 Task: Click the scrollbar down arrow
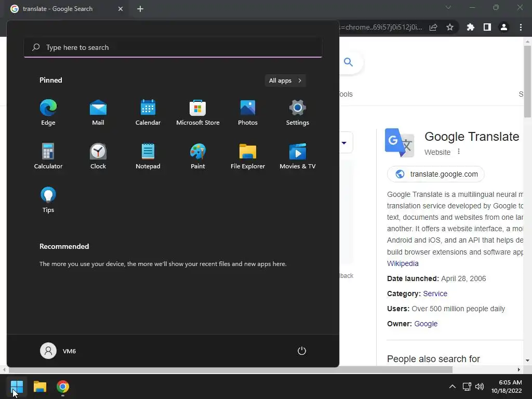(x=527, y=361)
